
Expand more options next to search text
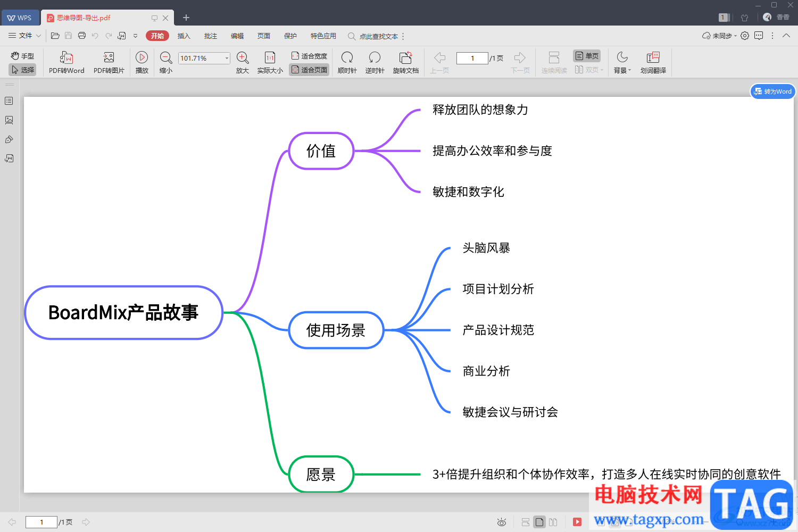click(403, 36)
